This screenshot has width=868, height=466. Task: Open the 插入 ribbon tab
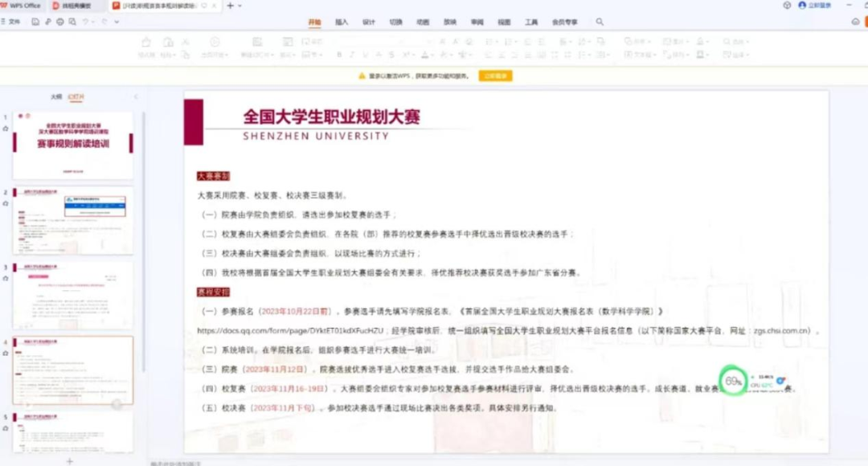[342, 22]
